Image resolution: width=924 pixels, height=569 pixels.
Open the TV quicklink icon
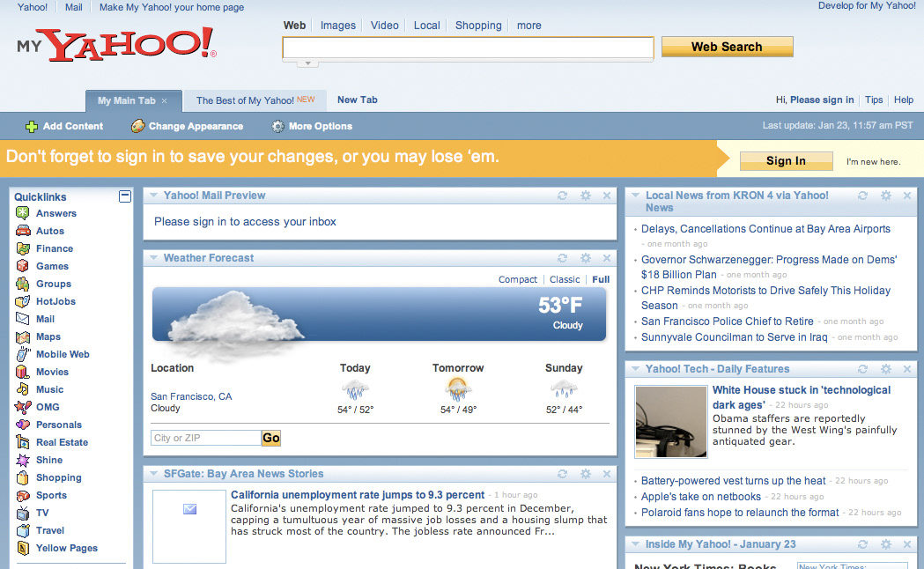point(22,513)
